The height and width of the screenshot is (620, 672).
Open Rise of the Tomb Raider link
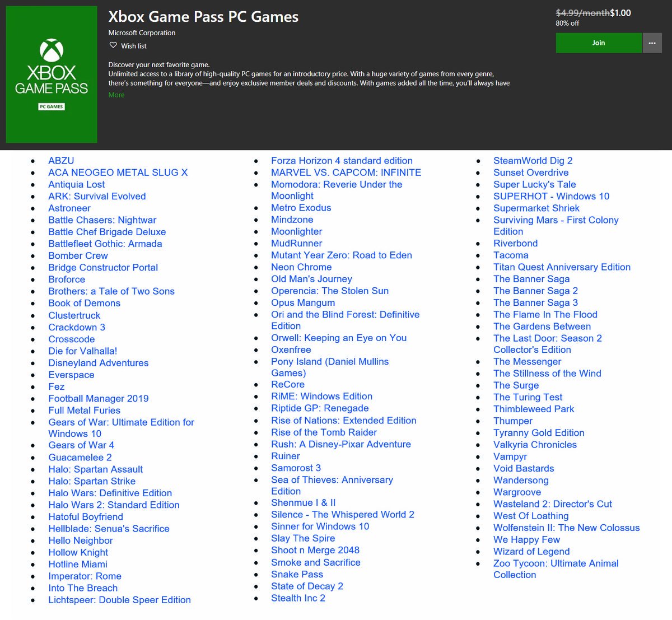[324, 432]
